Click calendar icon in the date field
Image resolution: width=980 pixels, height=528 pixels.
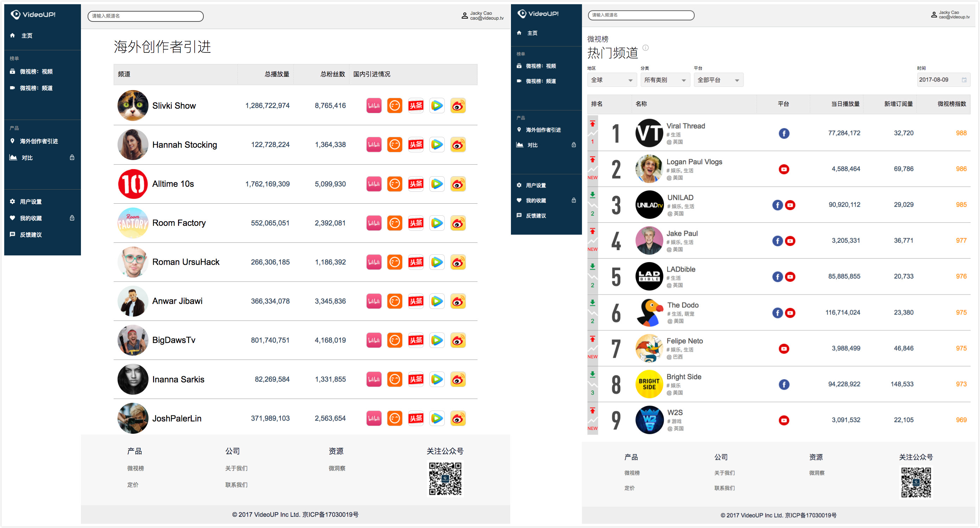[x=964, y=80]
